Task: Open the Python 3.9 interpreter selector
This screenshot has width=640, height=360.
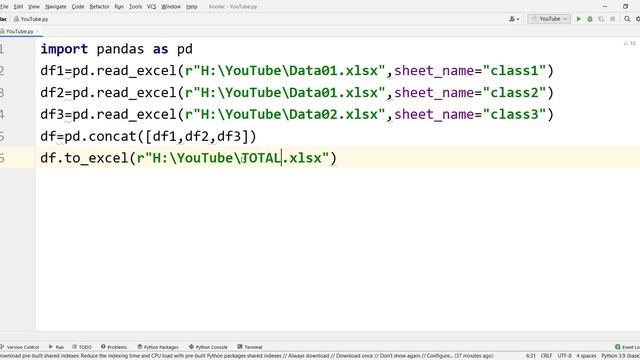Action: coord(620,356)
